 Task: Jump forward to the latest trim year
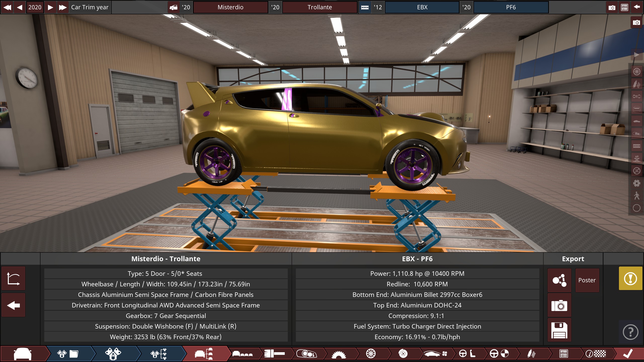coord(63,7)
